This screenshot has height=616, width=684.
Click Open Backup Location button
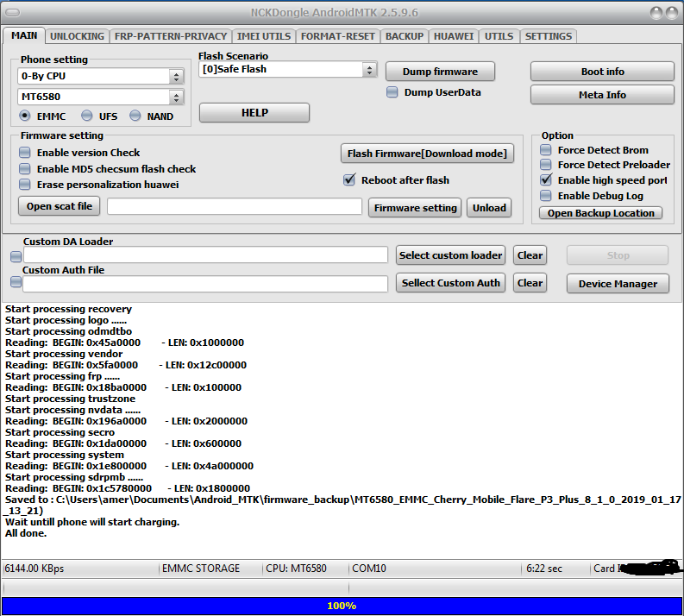pyautogui.click(x=600, y=213)
